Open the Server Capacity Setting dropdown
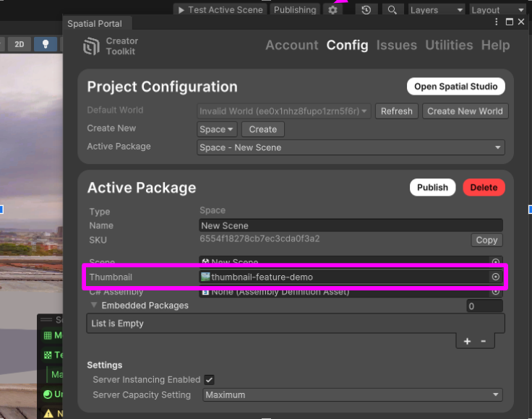 (x=353, y=395)
